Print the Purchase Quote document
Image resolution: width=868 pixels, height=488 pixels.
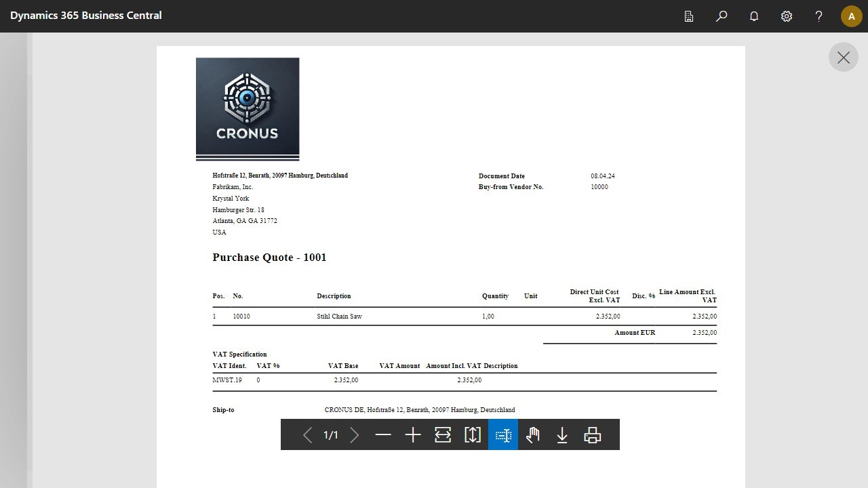pos(593,434)
